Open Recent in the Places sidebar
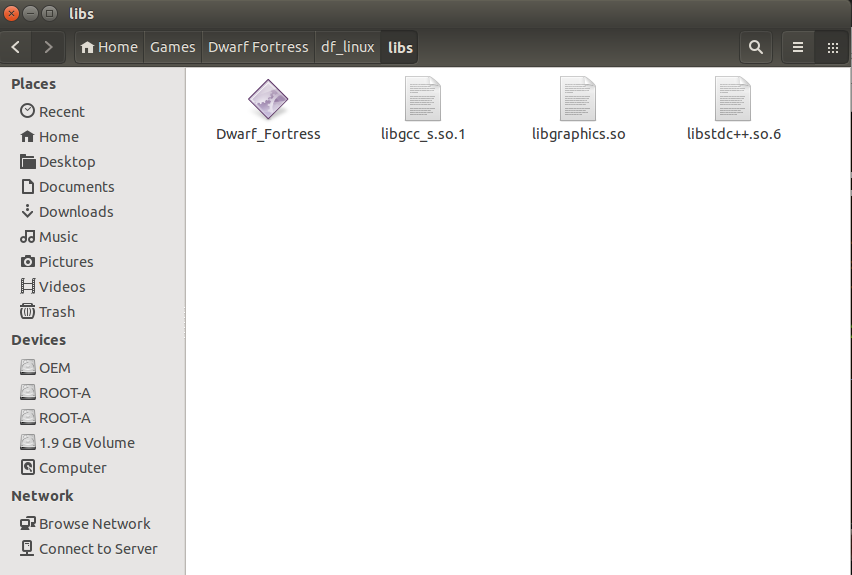 (61, 112)
